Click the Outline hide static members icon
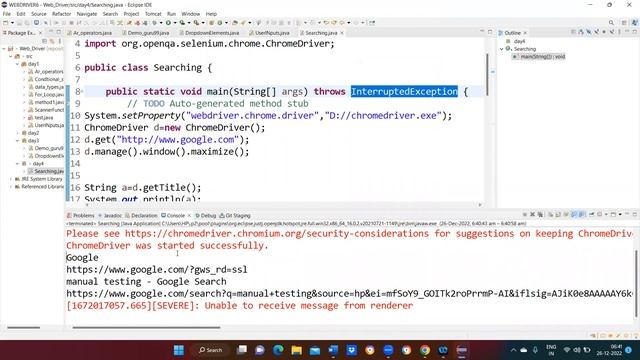 tap(596, 32)
